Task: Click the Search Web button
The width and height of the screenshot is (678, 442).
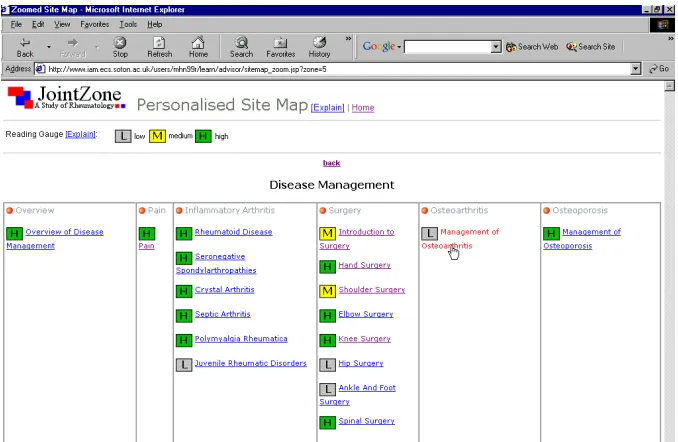Action: click(x=532, y=47)
